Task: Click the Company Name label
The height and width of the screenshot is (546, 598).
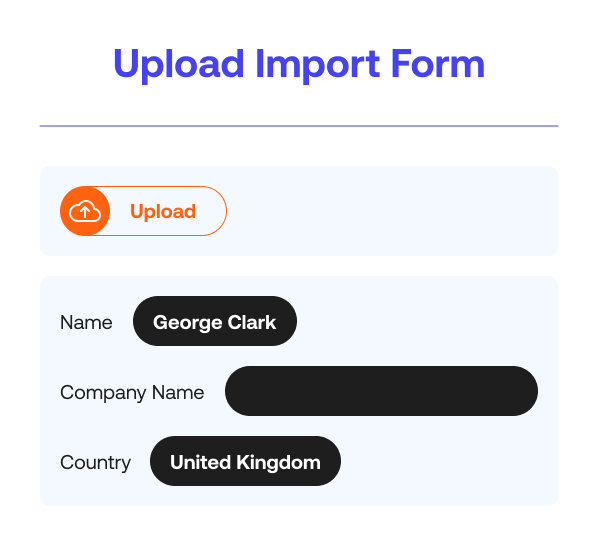Action: pyautogui.click(x=132, y=393)
